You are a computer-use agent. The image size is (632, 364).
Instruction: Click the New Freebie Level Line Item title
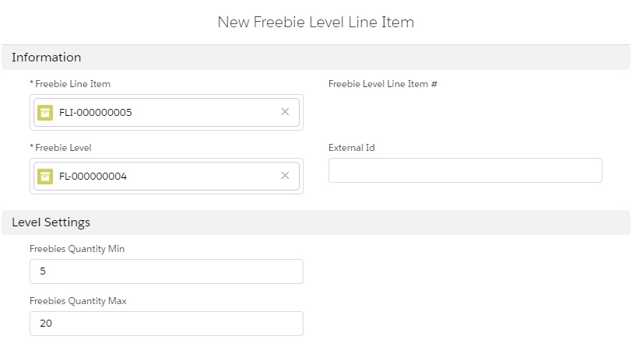point(315,23)
